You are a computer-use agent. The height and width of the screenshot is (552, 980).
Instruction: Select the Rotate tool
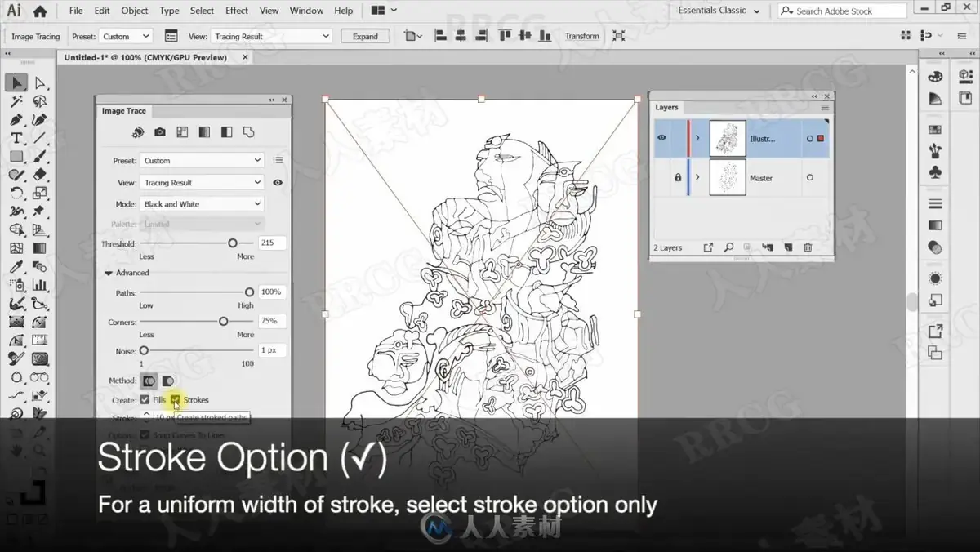point(16,194)
